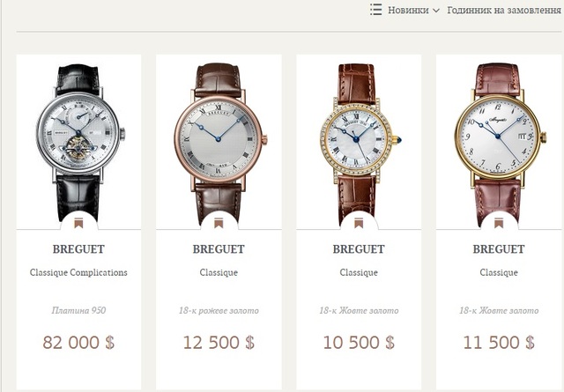
Task: Click the Платина 950 material label
Action: (x=78, y=310)
